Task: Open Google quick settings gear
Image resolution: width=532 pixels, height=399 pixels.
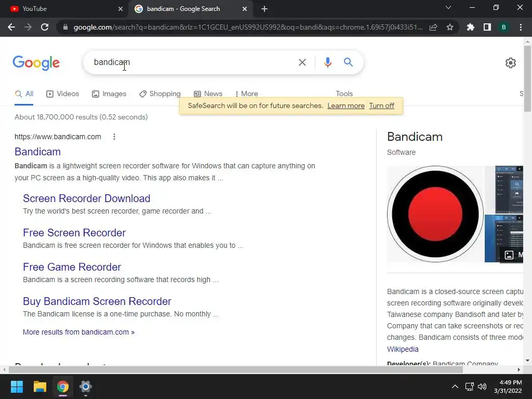Action: pos(510,63)
